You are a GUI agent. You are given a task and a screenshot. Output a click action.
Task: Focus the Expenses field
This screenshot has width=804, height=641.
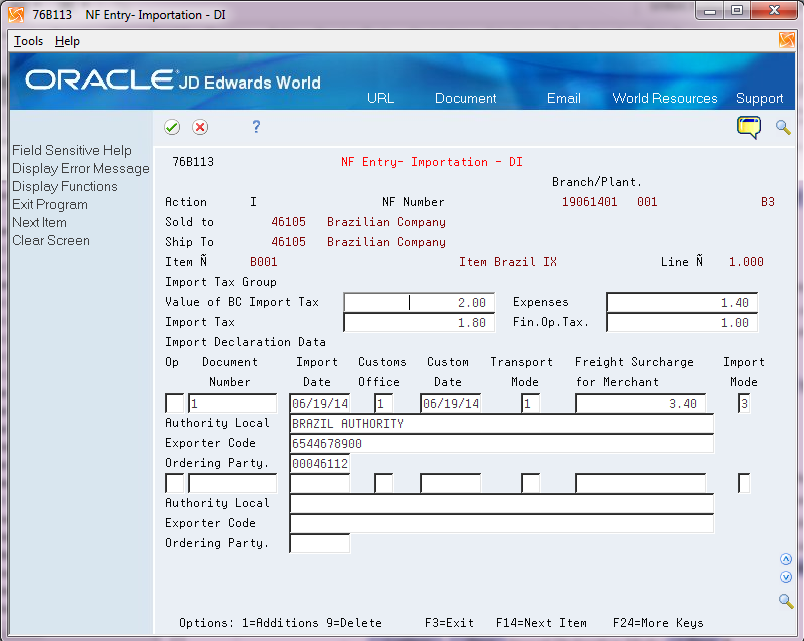pos(681,303)
